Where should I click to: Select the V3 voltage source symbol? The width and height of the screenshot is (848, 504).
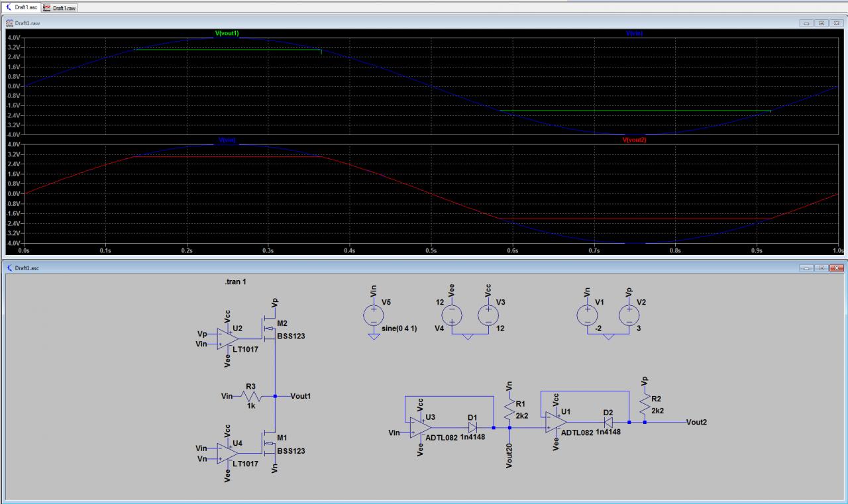[x=488, y=315]
